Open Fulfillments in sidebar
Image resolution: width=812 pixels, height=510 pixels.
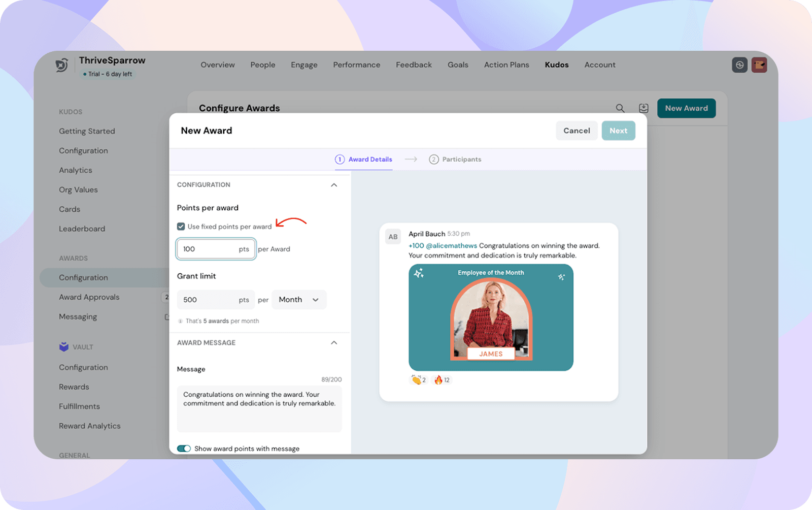coord(79,406)
